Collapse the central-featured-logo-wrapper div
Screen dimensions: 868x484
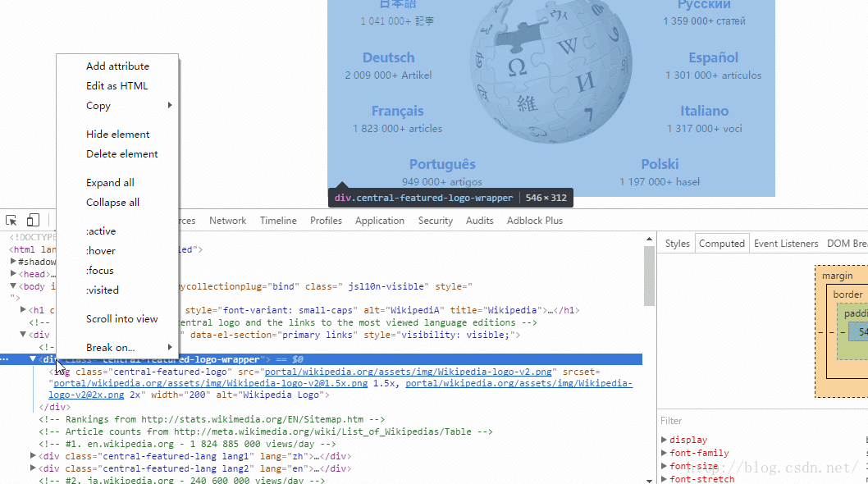point(33,359)
